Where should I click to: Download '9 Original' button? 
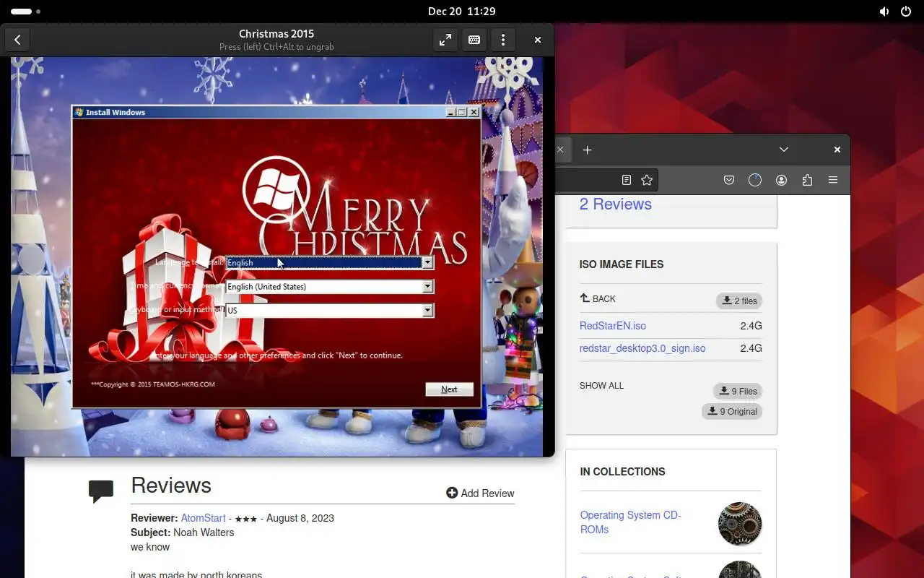coord(732,411)
